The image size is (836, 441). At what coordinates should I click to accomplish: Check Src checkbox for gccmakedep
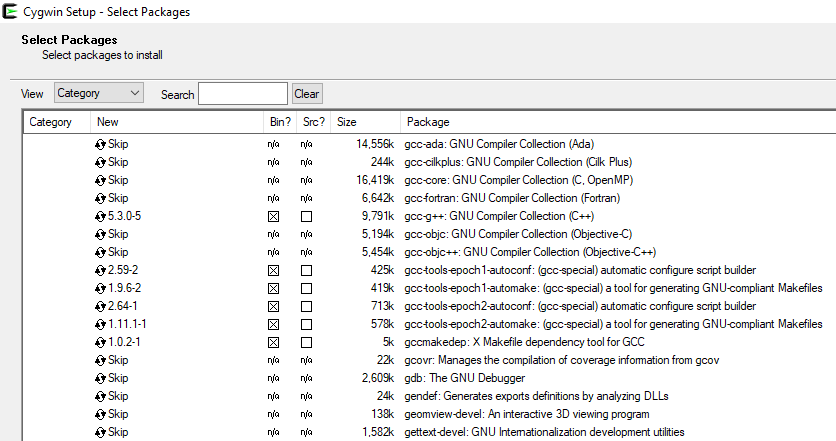coord(307,342)
